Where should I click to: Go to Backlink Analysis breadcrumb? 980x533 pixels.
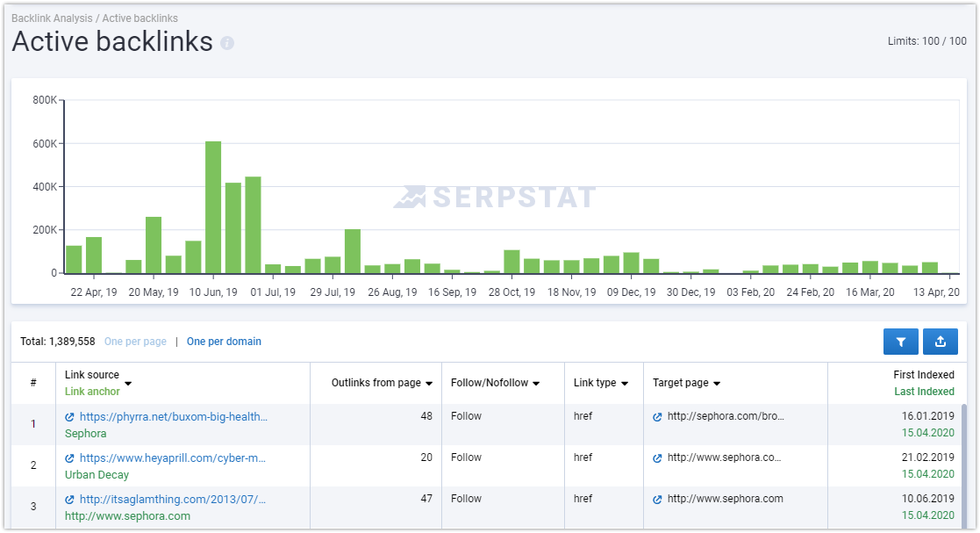click(52, 18)
